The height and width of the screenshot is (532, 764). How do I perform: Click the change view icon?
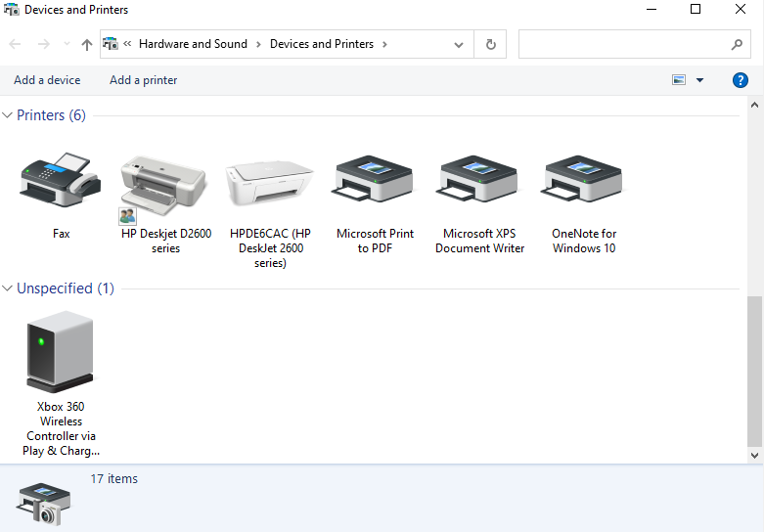(679, 80)
